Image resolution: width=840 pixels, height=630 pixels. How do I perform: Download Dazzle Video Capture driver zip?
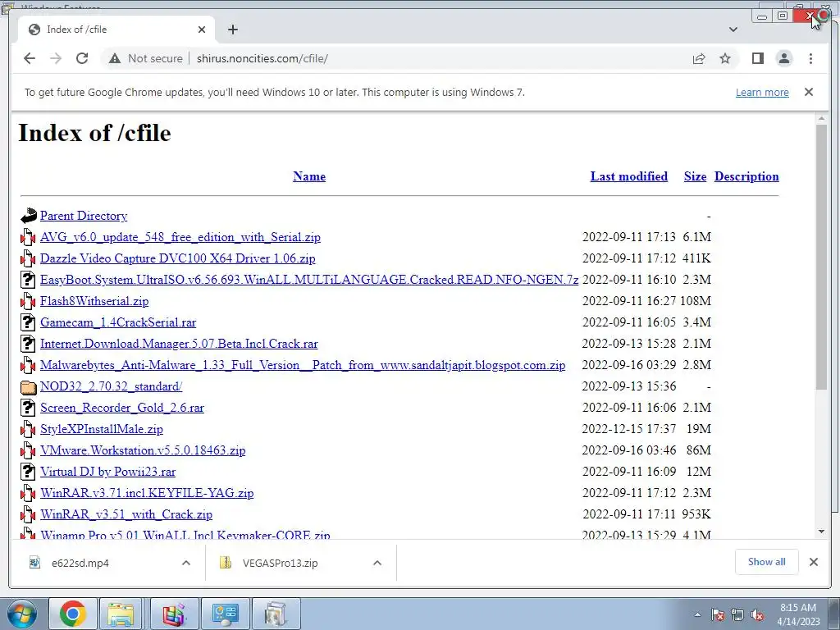tap(177, 258)
